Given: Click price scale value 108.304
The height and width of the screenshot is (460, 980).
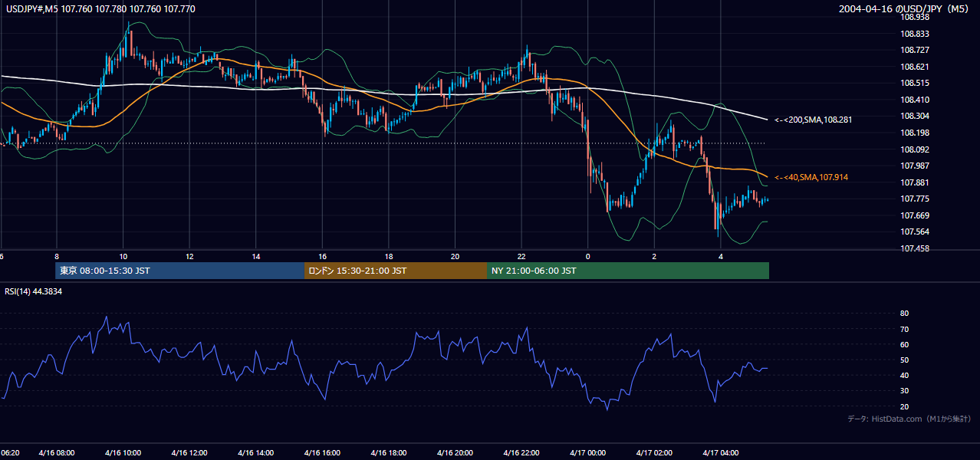Looking at the screenshot, I should (x=916, y=116).
